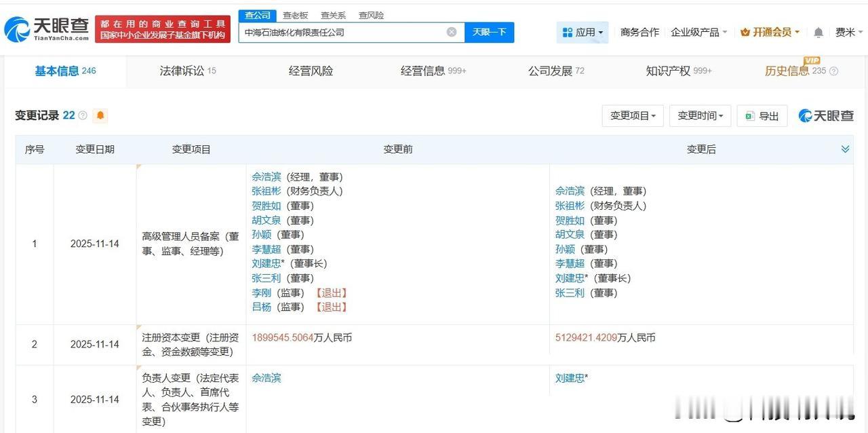The height and width of the screenshot is (433, 868).
Task: Open the 李刚 (监事) link
Action: click(261, 293)
